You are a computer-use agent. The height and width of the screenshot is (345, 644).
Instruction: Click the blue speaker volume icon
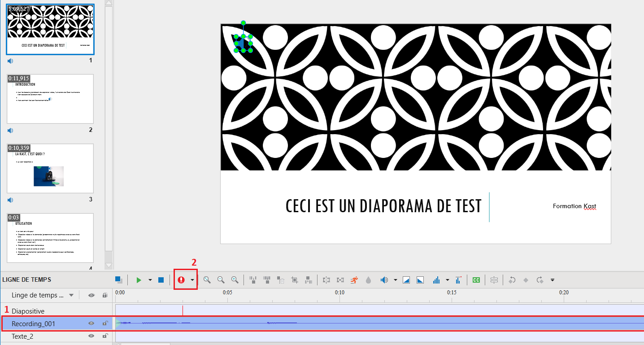(384, 280)
